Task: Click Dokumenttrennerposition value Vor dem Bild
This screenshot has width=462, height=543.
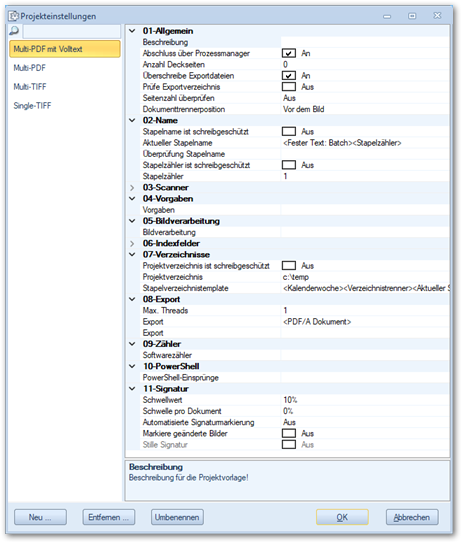Action: point(303,109)
